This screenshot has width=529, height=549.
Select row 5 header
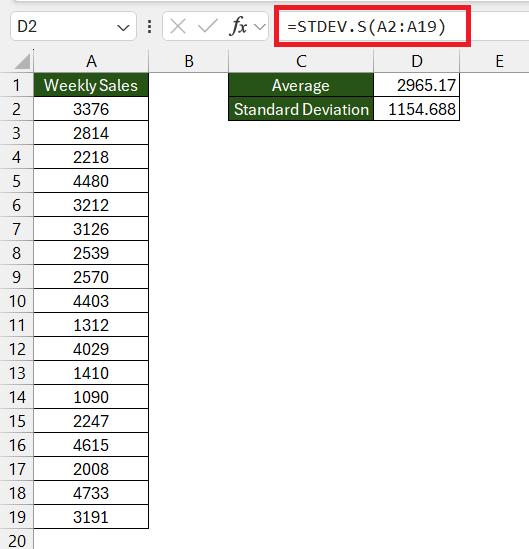(16, 181)
